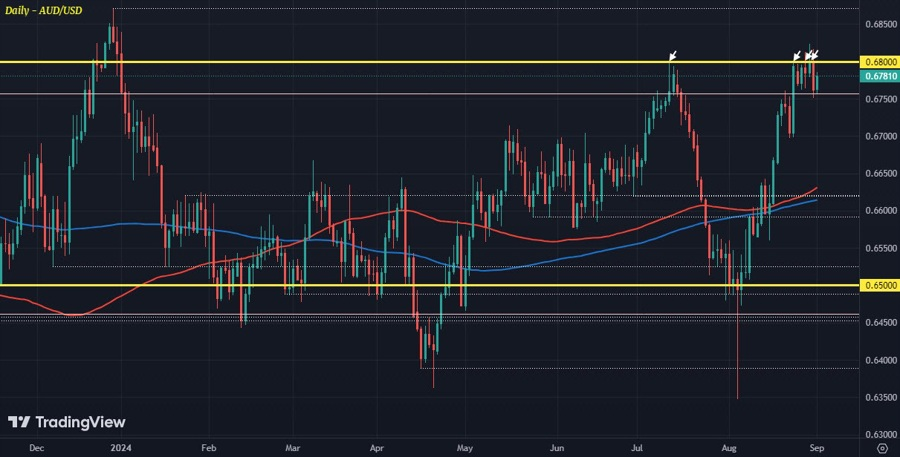Image resolution: width=900 pixels, height=457 pixels.
Task: Click the Aug label on time axis
Action: tap(729, 447)
